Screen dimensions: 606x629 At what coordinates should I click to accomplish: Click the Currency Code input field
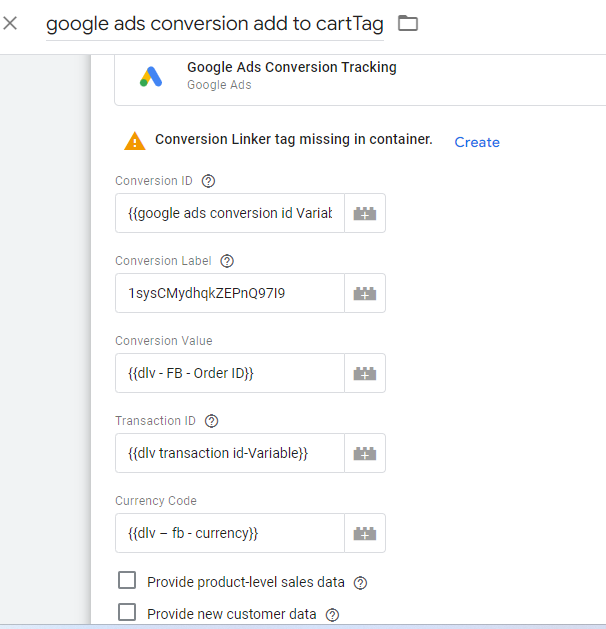point(230,533)
